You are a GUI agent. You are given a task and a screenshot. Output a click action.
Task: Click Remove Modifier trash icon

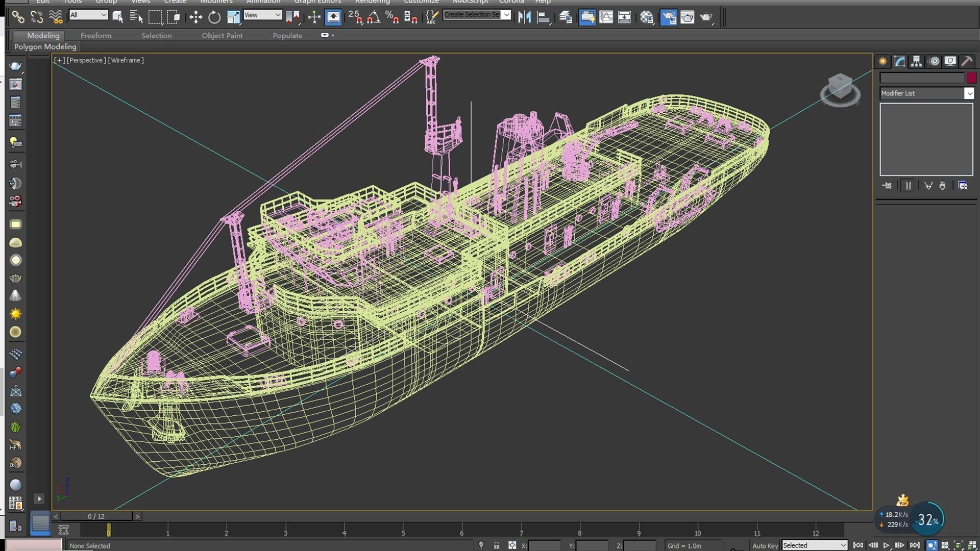pos(942,186)
